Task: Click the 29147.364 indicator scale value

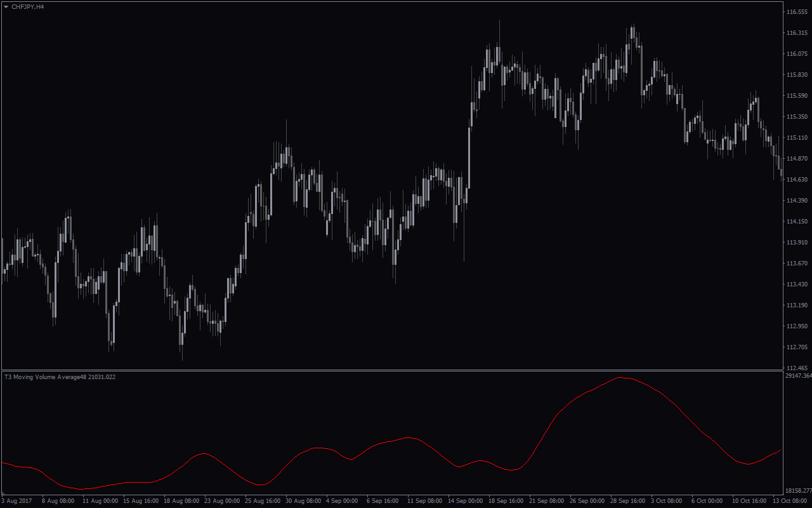Action: 798,376
